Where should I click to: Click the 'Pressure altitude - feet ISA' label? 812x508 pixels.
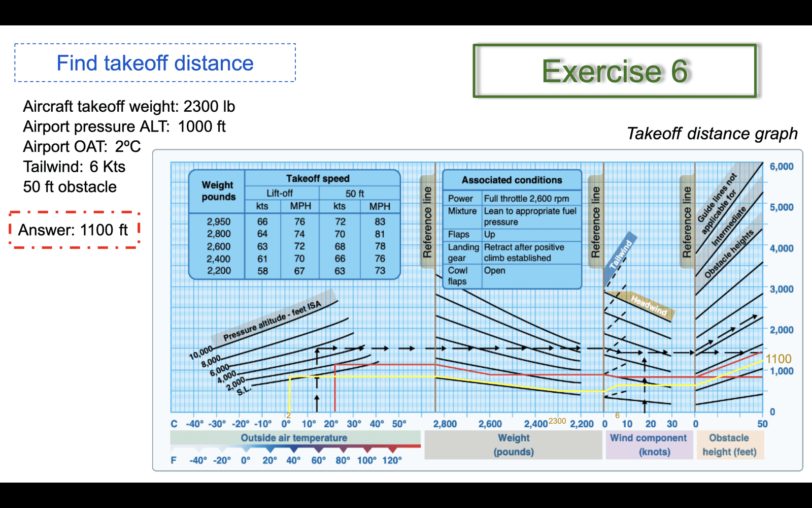click(x=273, y=321)
